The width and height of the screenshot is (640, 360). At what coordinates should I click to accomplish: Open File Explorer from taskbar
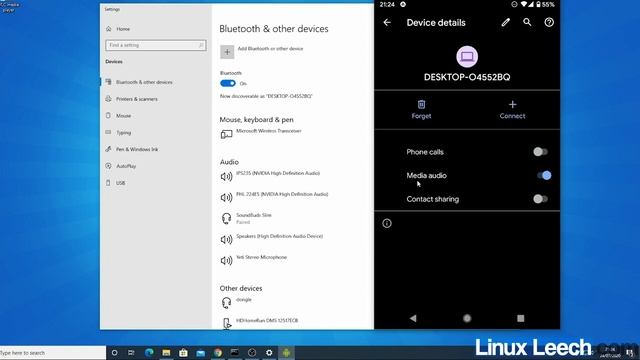166,353
